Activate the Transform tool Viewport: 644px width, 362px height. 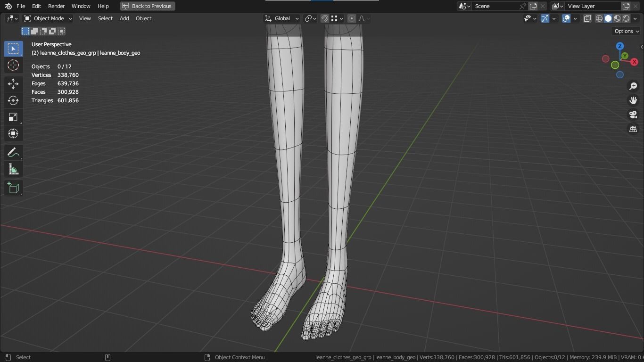tap(13, 133)
